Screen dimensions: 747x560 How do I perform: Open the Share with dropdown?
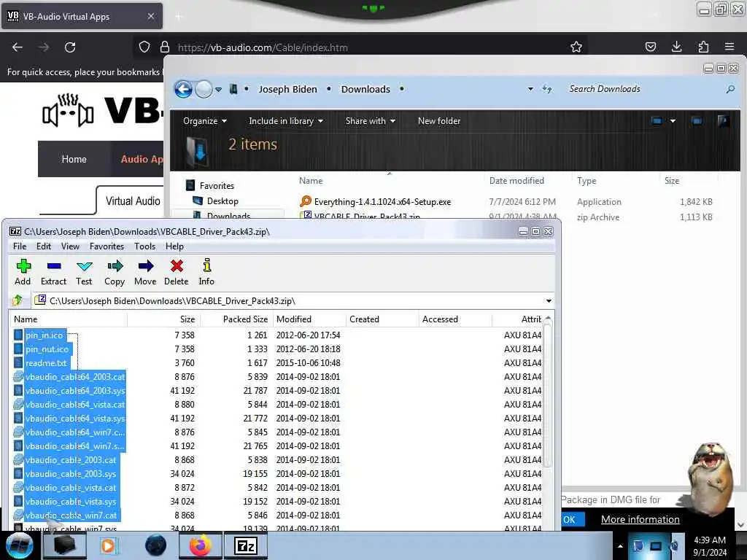[x=370, y=121]
